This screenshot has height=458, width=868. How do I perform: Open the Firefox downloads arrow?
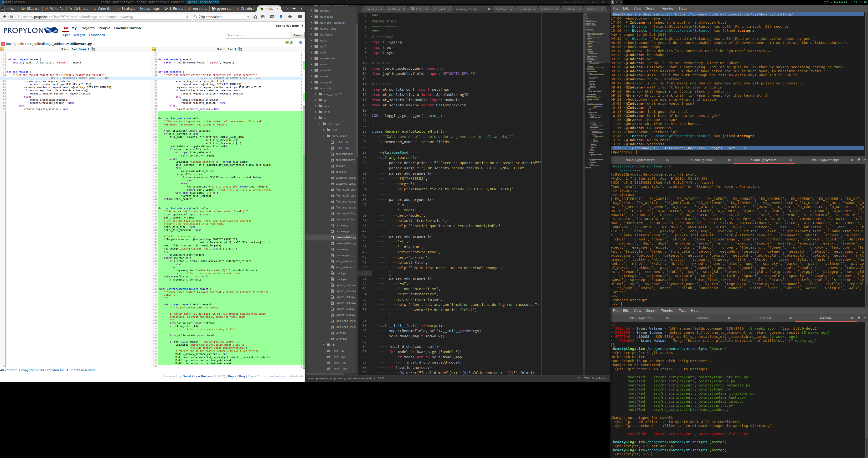(281, 16)
